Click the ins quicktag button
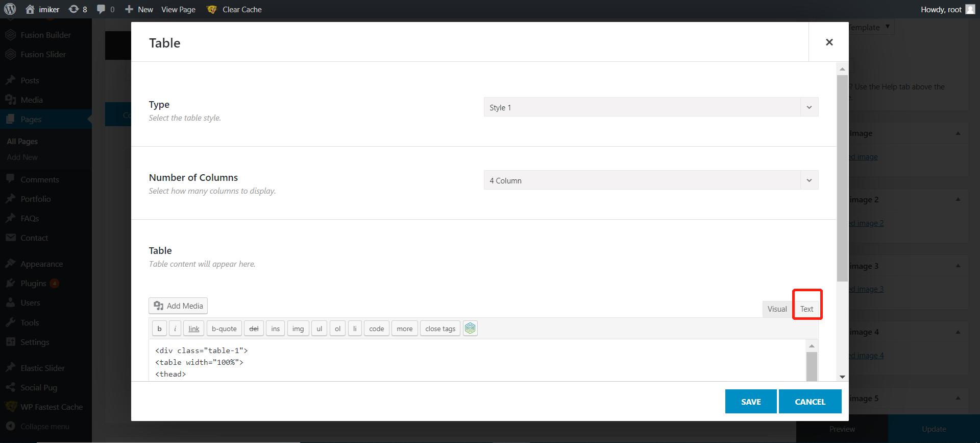The image size is (980, 443). [x=276, y=329]
